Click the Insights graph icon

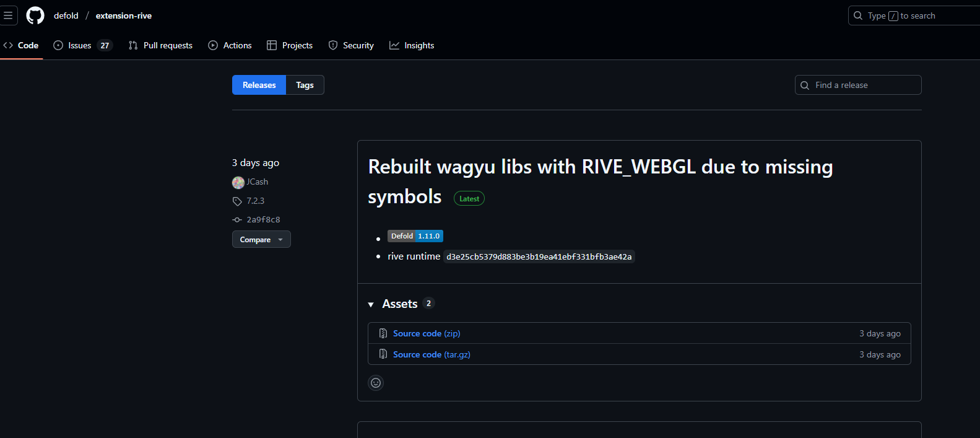[394, 45]
